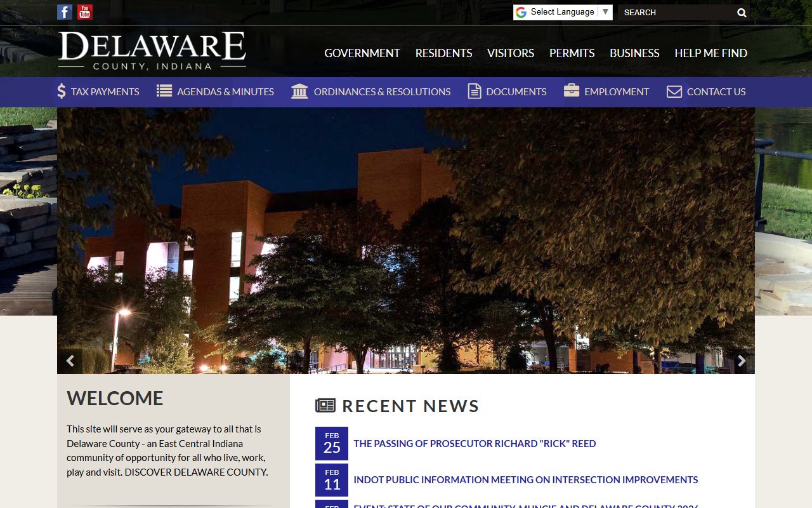Viewport: 812px width, 508px height.
Task: Click the Google logo in language selector
Action: point(521,12)
